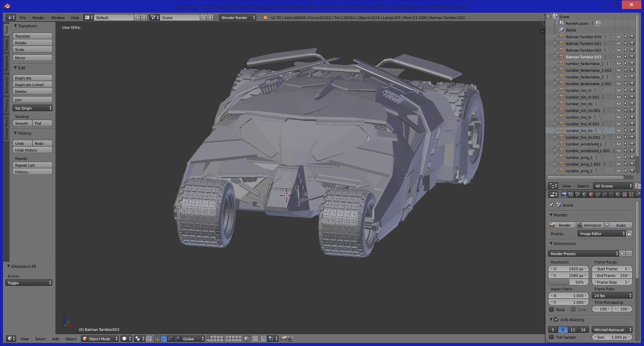Select anti-aliasing samples 16
This screenshot has width=644, height=346.
pyautogui.click(x=583, y=330)
